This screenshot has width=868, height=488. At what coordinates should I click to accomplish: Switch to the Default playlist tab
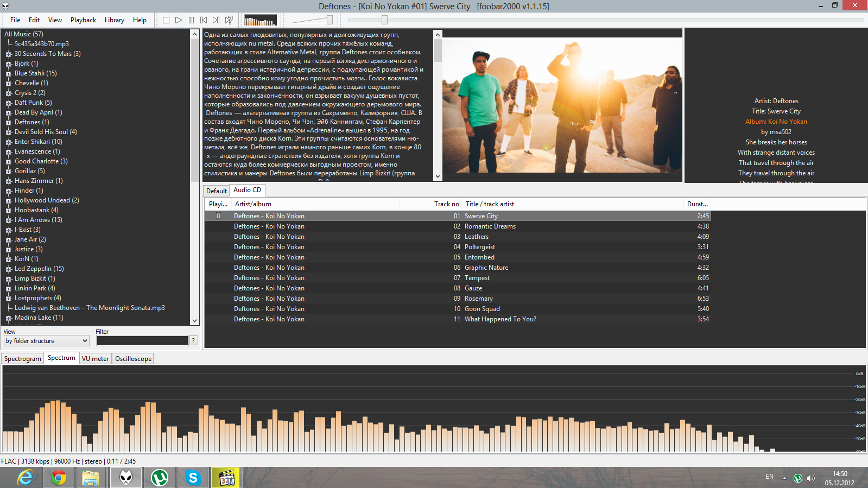click(x=216, y=191)
